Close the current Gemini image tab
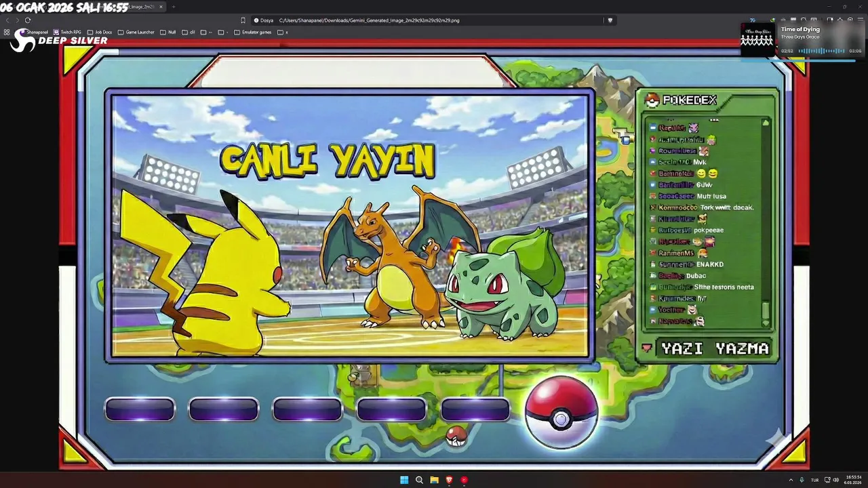868x488 pixels. [160, 7]
